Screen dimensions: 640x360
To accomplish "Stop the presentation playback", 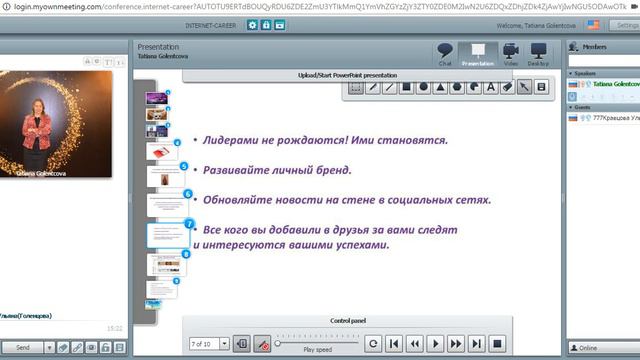I will tap(497, 344).
